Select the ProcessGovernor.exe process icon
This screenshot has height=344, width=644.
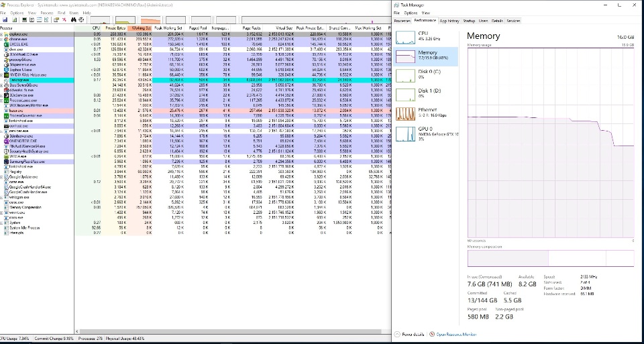tap(6, 115)
